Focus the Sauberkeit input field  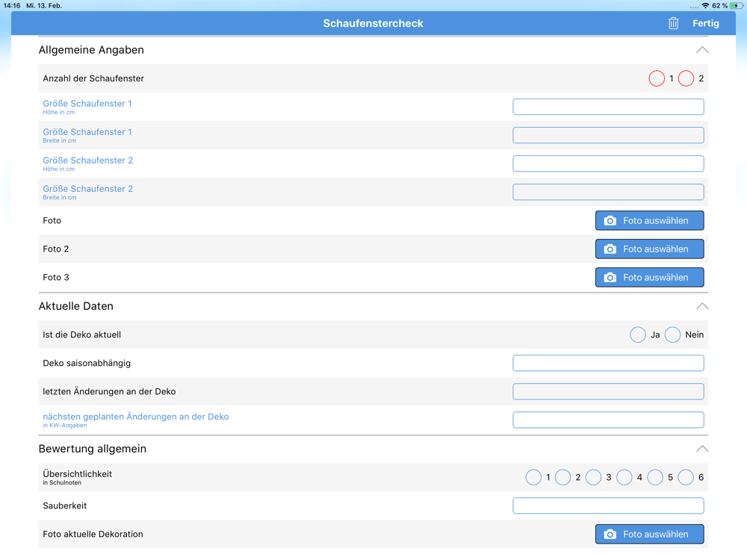[608, 505]
